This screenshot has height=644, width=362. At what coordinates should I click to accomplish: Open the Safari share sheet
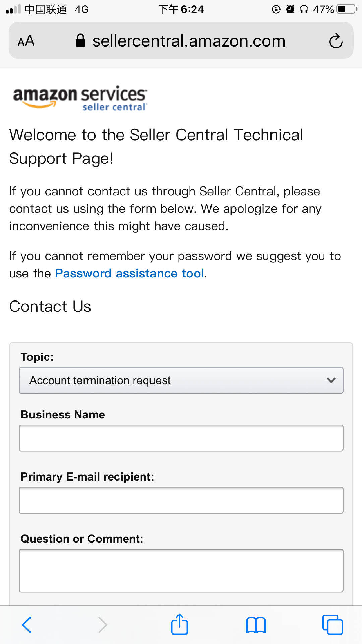[x=179, y=625]
